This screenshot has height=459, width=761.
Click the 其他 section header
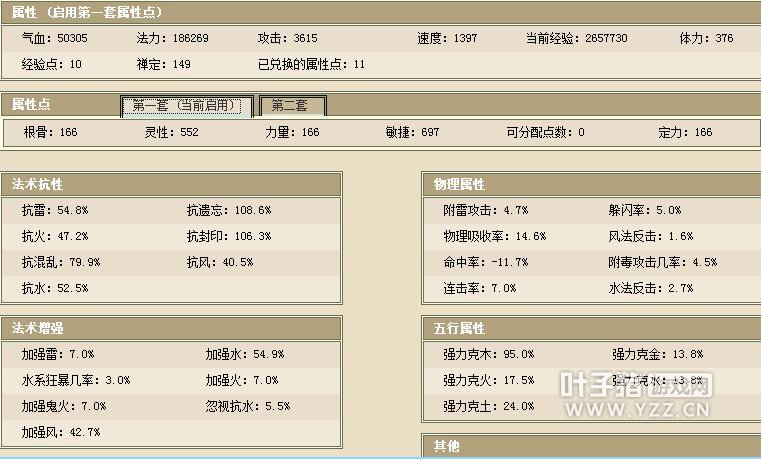[446, 445]
